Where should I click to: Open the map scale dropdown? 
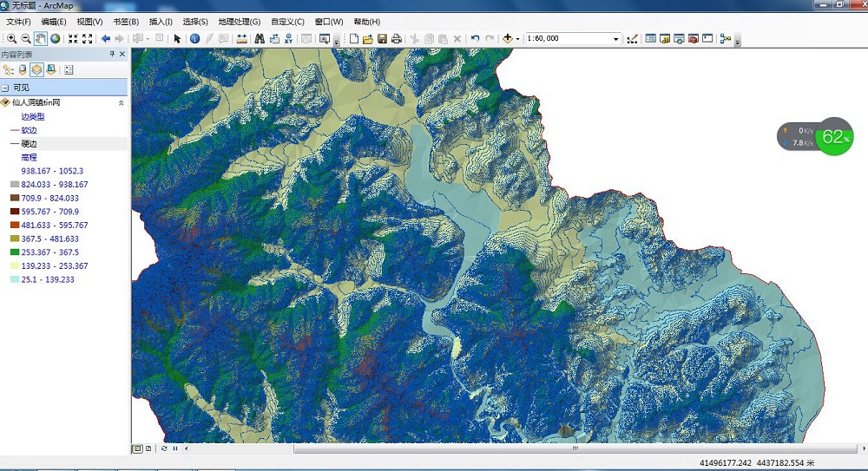[x=616, y=39]
